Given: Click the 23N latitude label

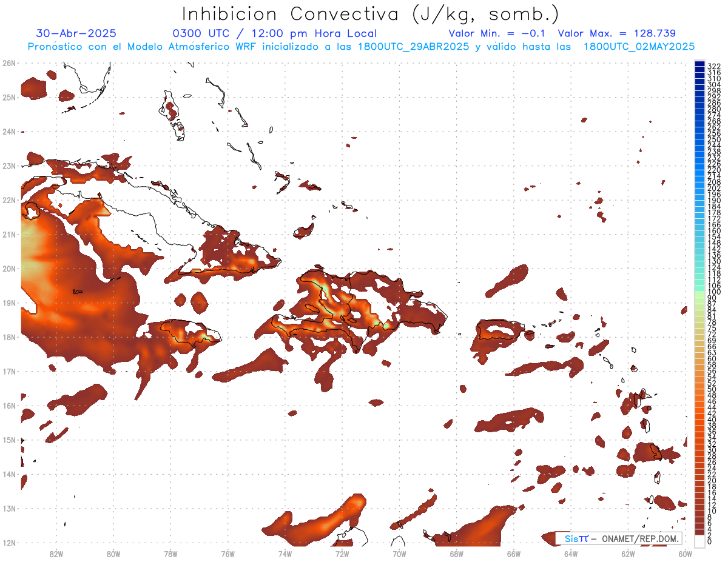Looking at the screenshot, I should tap(9, 166).
